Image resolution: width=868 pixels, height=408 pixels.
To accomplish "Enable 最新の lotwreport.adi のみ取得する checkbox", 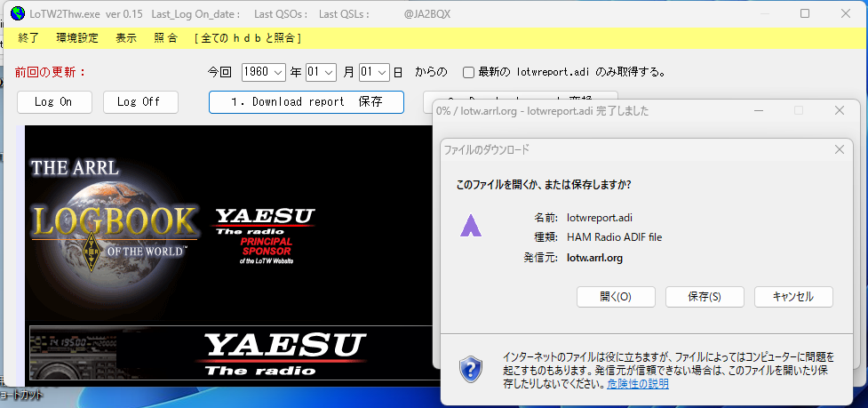I will pyautogui.click(x=468, y=73).
